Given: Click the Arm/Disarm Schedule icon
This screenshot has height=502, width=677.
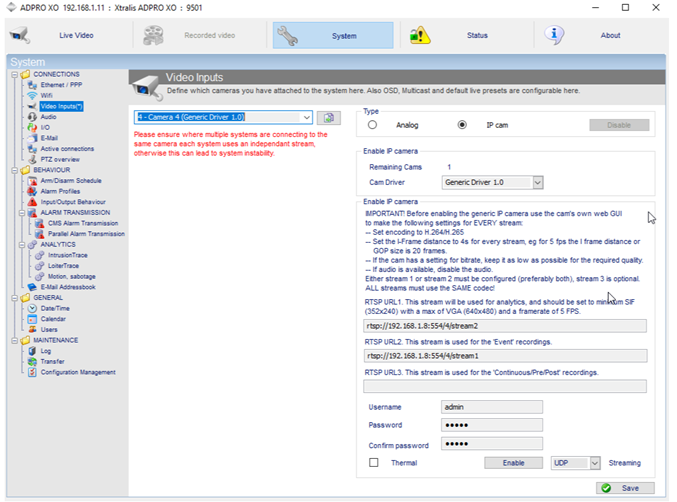Looking at the screenshot, I should point(32,181).
